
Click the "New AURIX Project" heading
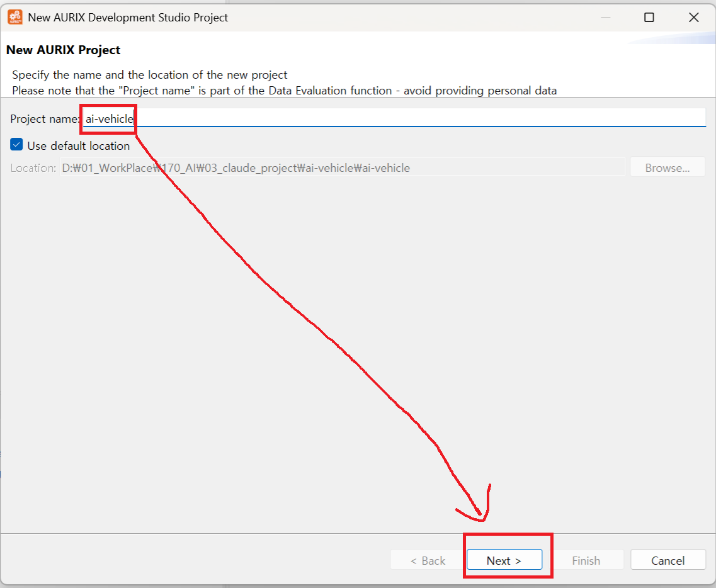pyautogui.click(x=63, y=50)
